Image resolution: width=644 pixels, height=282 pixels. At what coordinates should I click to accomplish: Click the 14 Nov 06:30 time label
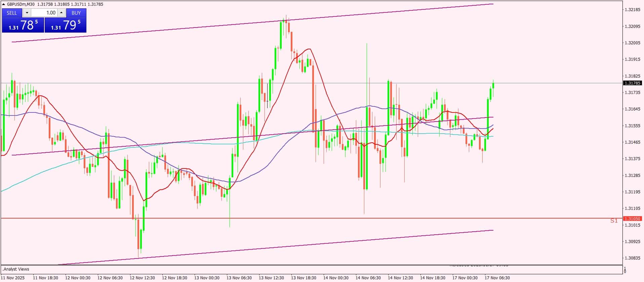[x=368, y=278]
